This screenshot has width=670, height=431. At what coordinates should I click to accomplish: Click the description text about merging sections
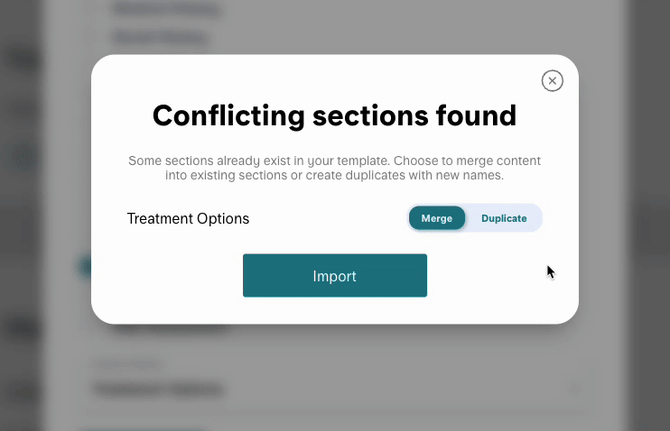tap(334, 168)
